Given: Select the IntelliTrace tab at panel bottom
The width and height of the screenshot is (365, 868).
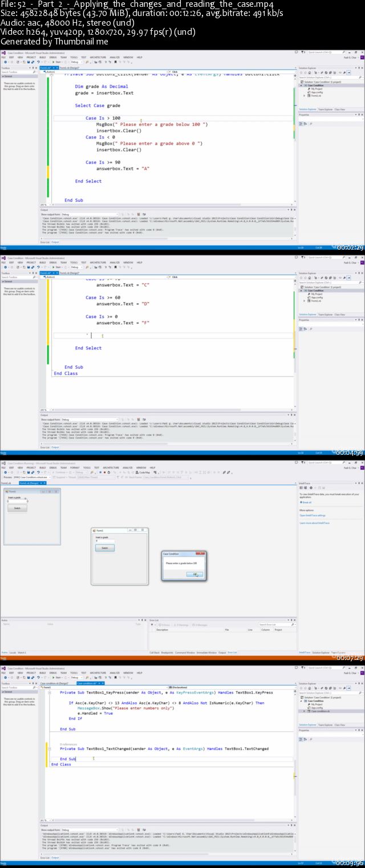Looking at the screenshot, I should pos(306,652).
